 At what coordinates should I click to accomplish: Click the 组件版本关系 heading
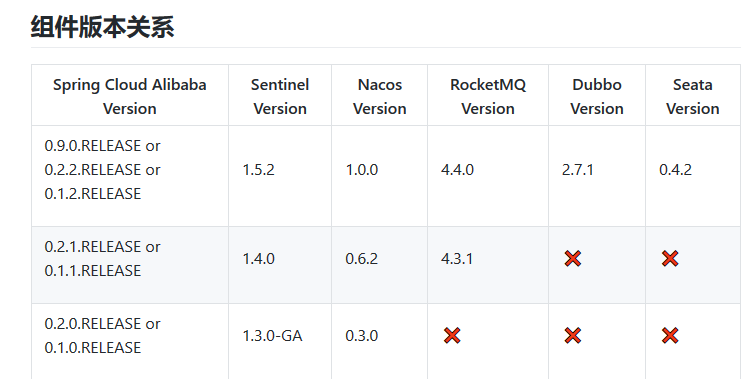(x=103, y=27)
